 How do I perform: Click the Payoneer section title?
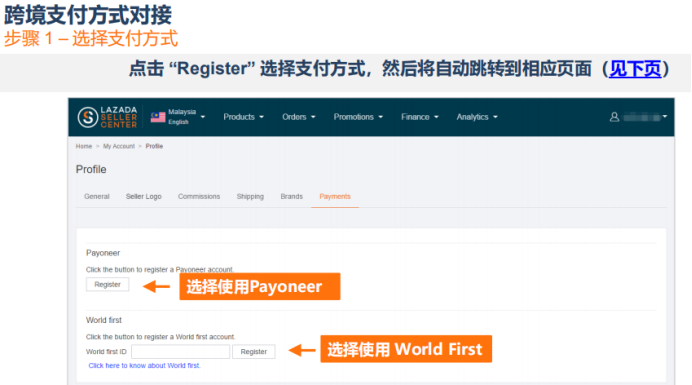coord(103,253)
